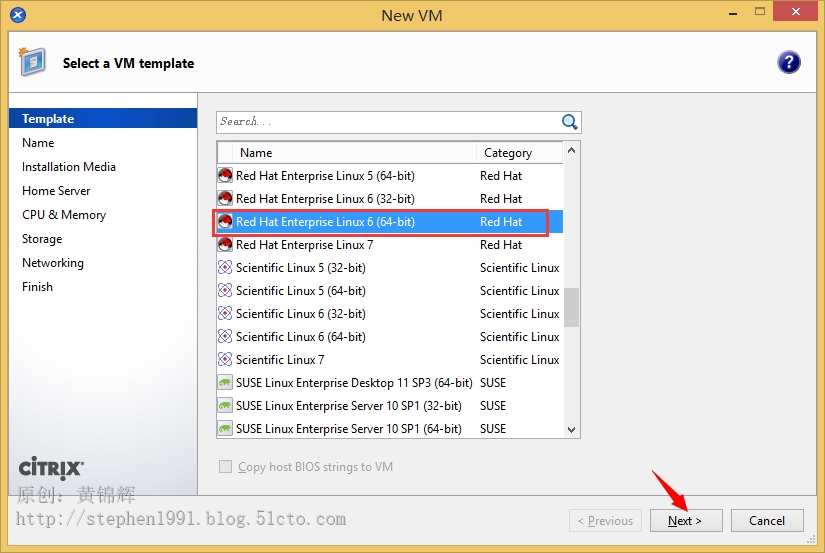This screenshot has width=825, height=553.
Task: Click the VM template wizard header icon
Action: pyautogui.click(x=33, y=62)
